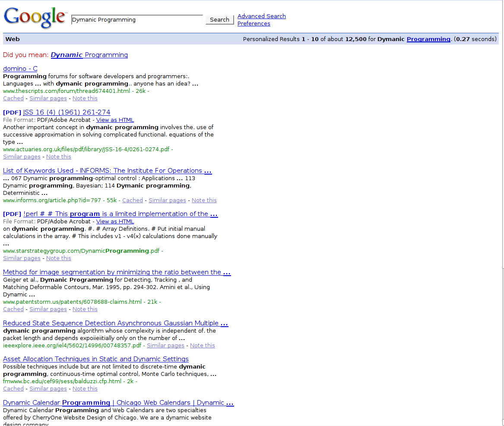
Task: Open Cached copy of thescripts.com result
Action: tap(13, 99)
